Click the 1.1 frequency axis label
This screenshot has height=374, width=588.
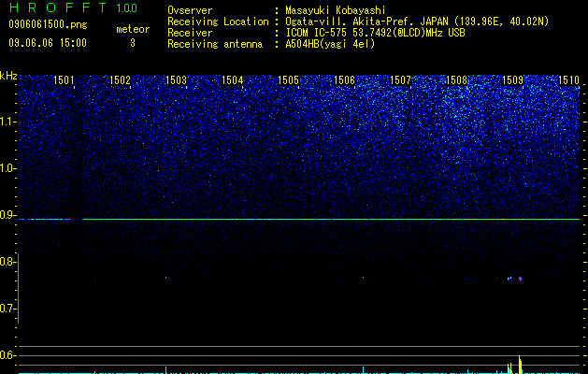tap(7, 122)
